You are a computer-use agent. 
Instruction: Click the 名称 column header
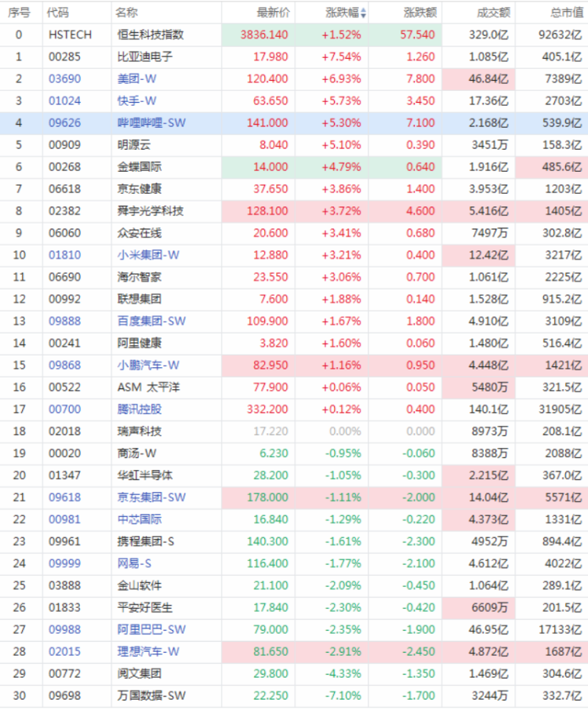[127, 13]
